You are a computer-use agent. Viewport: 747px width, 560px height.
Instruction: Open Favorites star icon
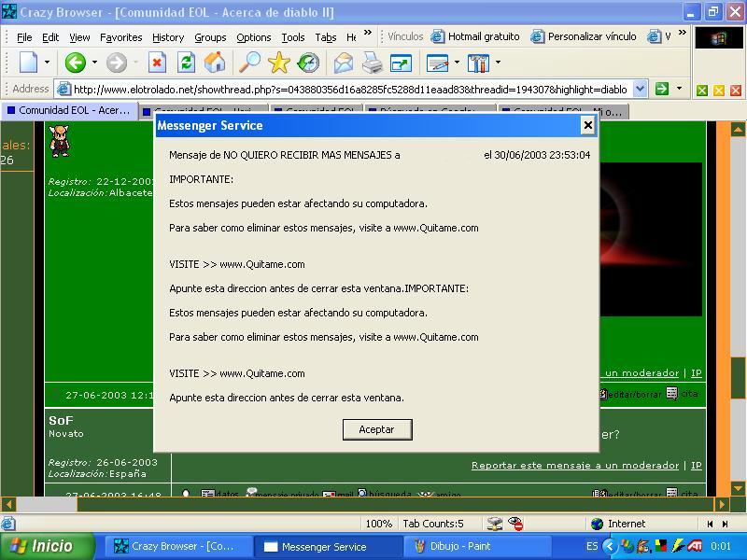coord(278,63)
